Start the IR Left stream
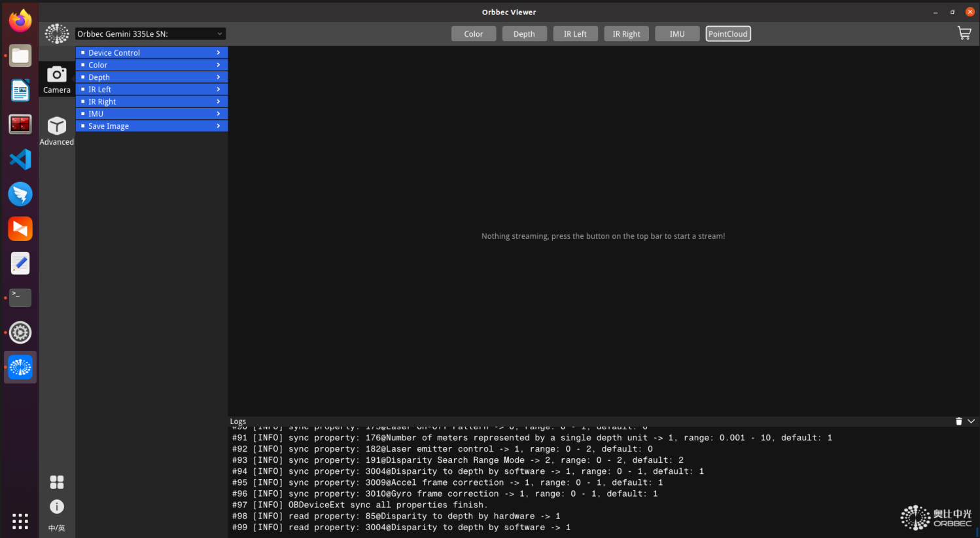Image resolution: width=980 pixels, height=538 pixels. 575,34
